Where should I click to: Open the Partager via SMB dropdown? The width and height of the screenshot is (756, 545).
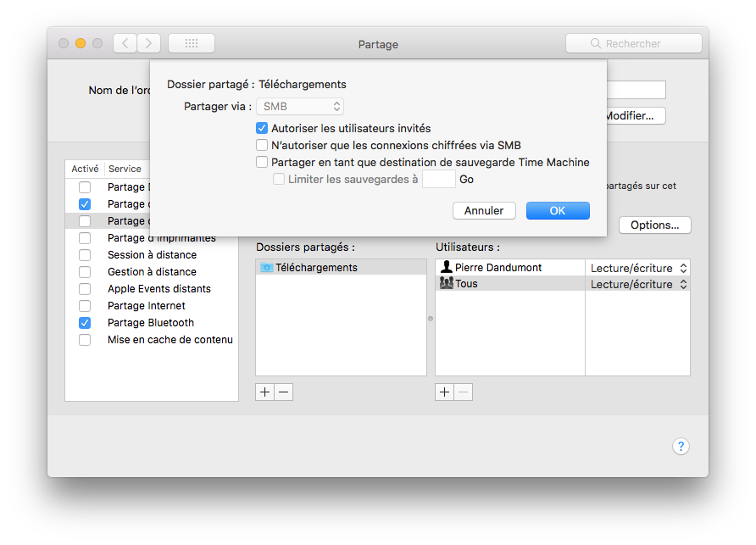click(x=300, y=106)
